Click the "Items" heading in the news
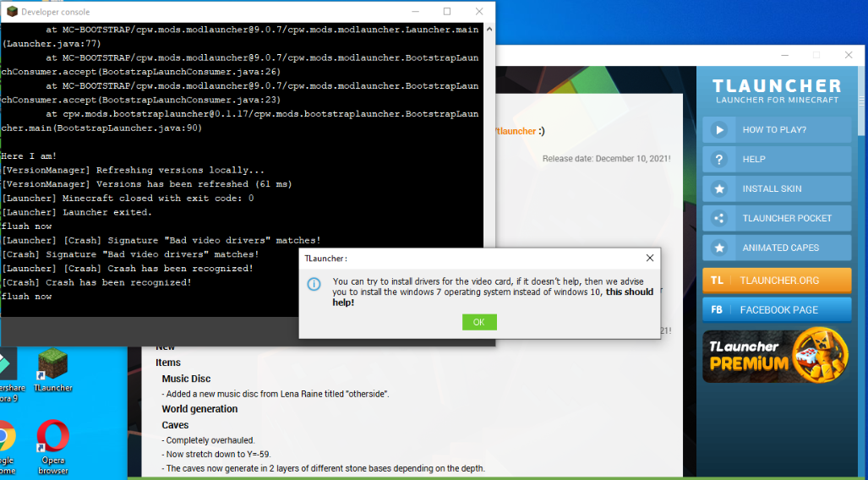 168,363
